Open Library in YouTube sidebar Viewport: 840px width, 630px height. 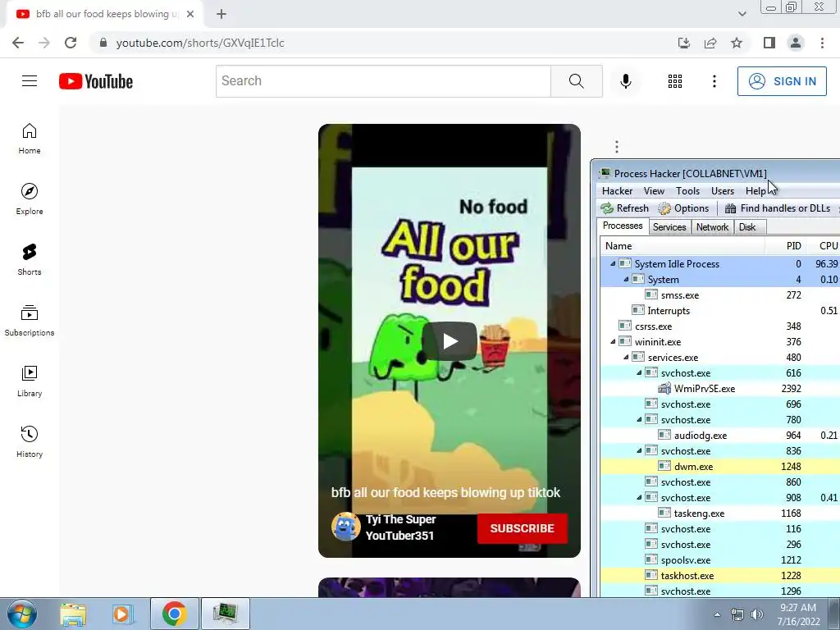point(30,381)
